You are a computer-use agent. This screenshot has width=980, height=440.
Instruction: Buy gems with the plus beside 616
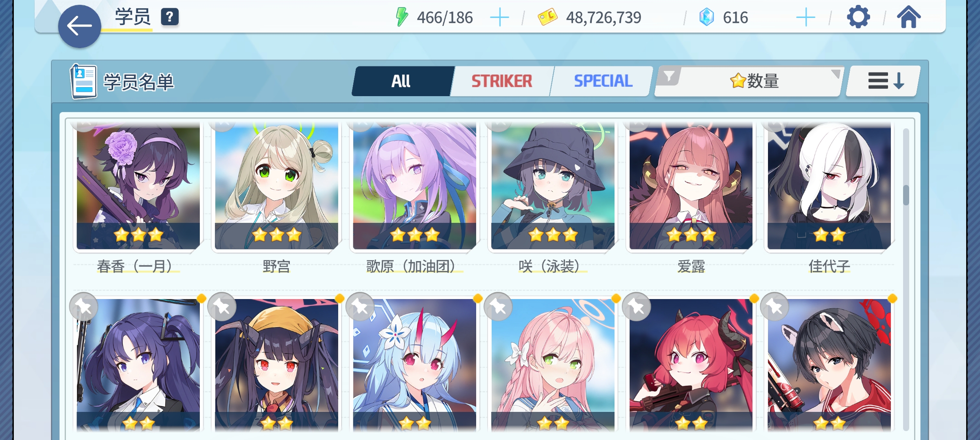pyautogui.click(x=805, y=18)
